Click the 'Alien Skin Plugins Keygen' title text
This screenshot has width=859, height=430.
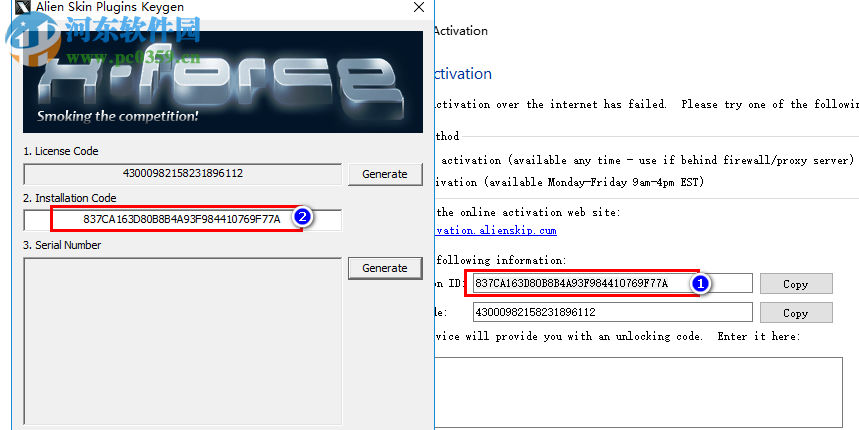(x=110, y=7)
